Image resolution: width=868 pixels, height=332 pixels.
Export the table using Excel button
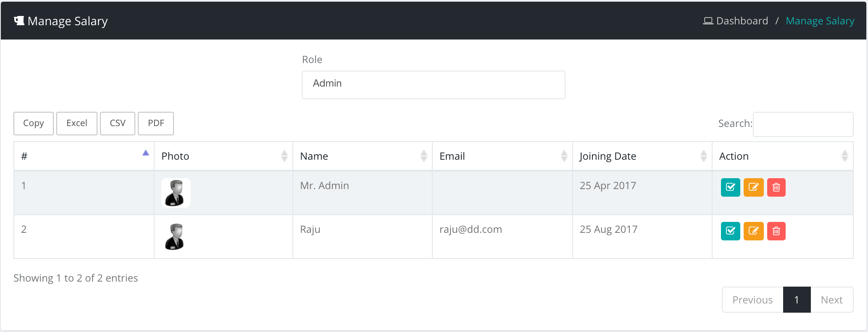tap(77, 123)
